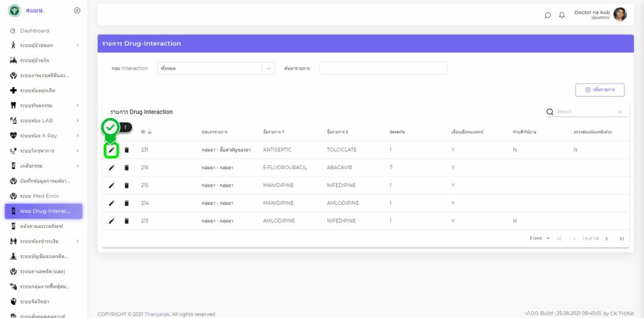Jump to the last page of table
This screenshot has height=318, width=644.
[x=621, y=239]
